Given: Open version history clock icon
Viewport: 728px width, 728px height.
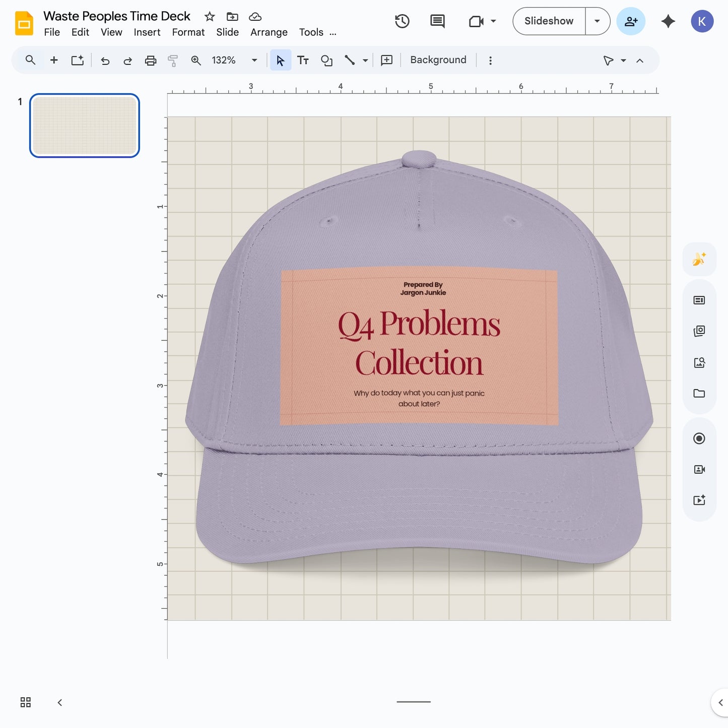Looking at the screenshot, I should pos(402,21).
